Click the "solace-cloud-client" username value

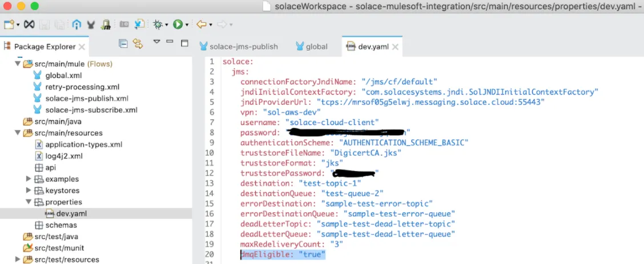point(332,122)
